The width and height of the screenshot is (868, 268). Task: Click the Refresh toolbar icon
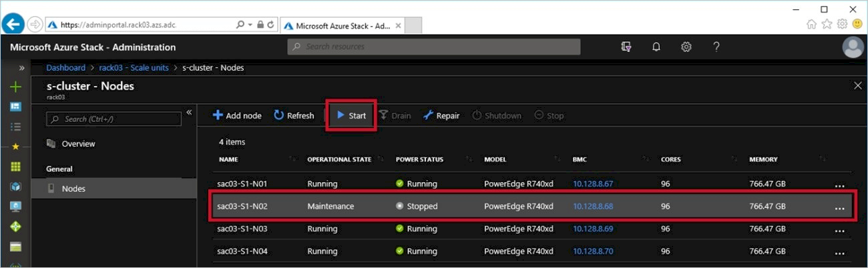[x=279, y=115]
